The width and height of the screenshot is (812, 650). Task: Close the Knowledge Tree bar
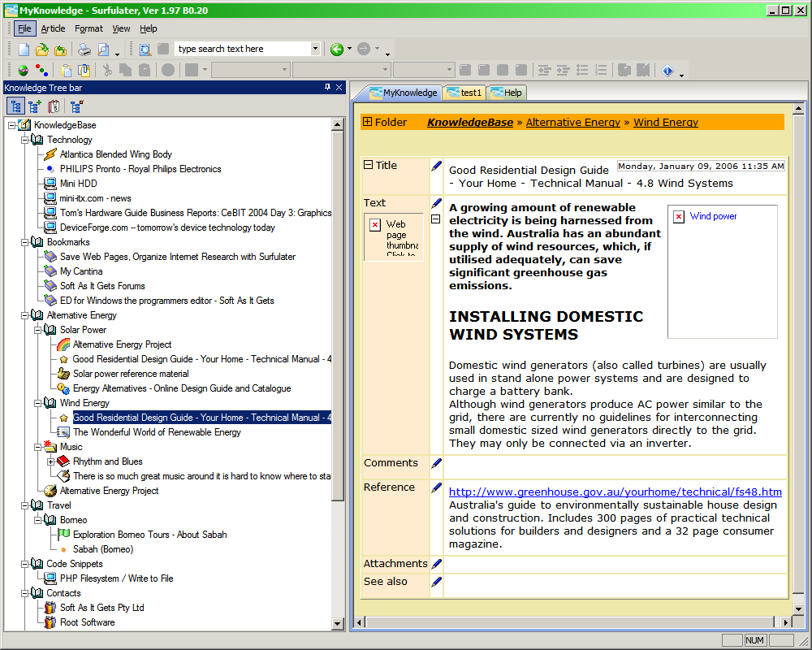click(x=339, y=87)
